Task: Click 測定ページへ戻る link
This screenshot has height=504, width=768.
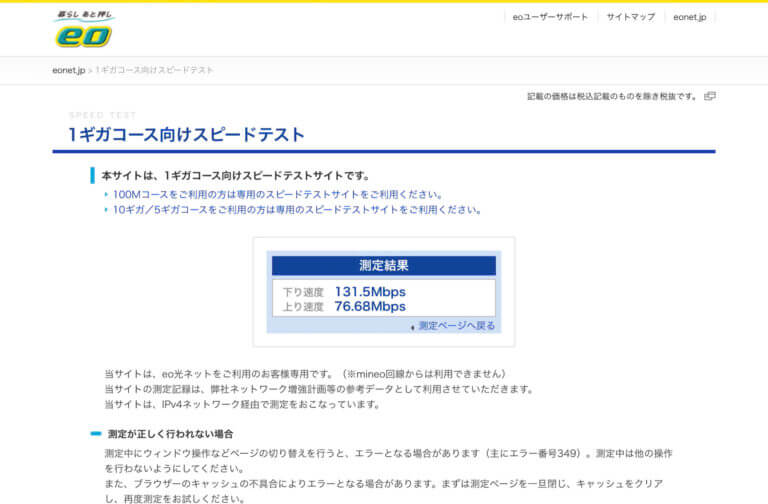Action: [456, 326]
